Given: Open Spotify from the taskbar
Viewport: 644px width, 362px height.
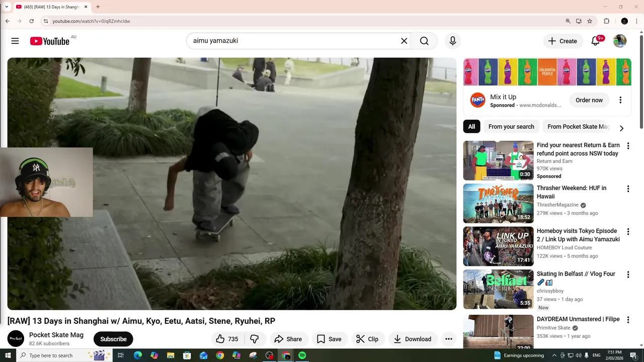Looking at the screenshot, I should (x=302, y=355).
